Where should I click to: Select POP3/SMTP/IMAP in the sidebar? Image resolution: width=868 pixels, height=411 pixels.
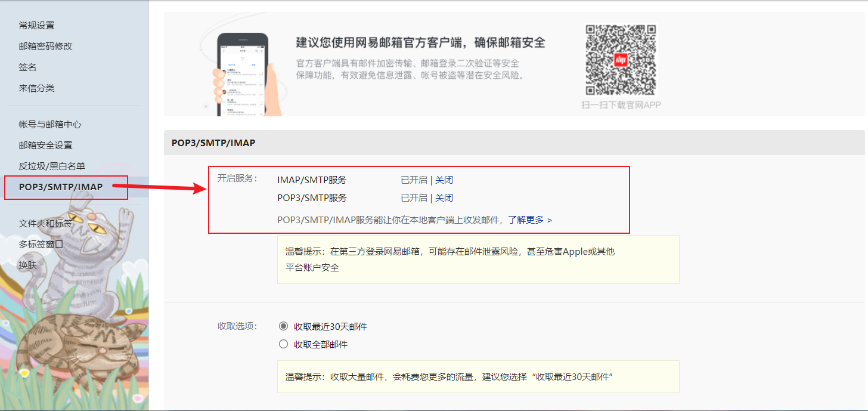61,187
